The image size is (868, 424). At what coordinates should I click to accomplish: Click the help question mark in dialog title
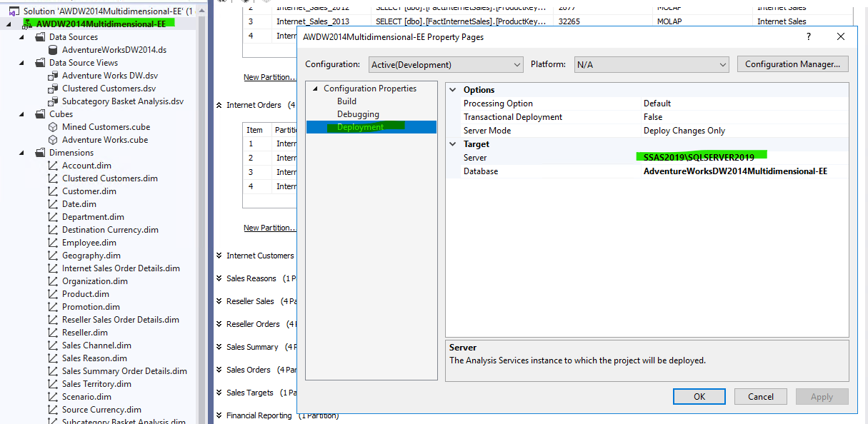pos(809,36)
